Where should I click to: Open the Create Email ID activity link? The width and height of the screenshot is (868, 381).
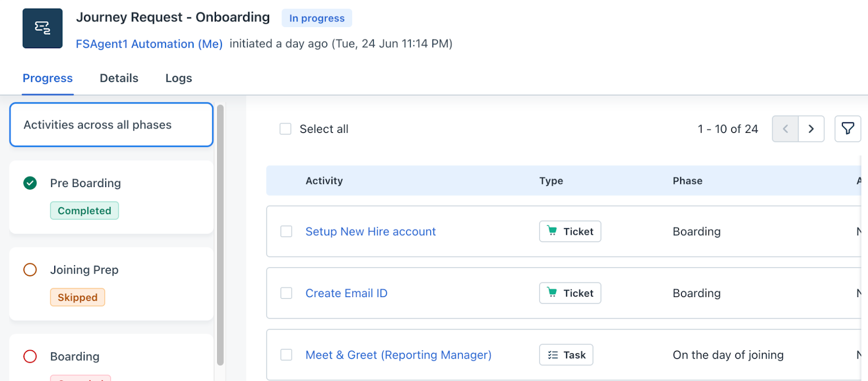tap(346, 293)
